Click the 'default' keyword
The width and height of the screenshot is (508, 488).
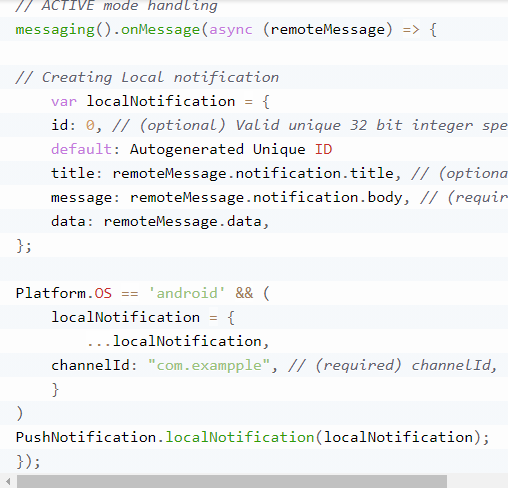click(x=81, y=149)
